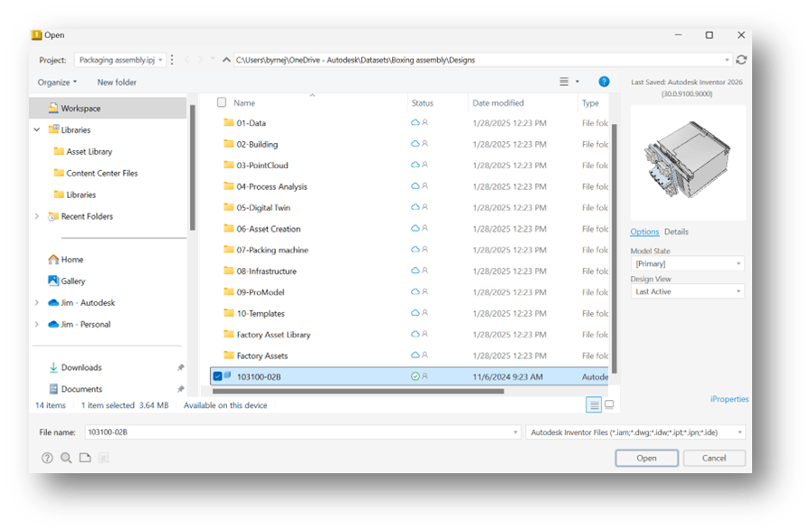Screen dimensions: 811x532
Task: Open the iProperties link
Action: [x=730, y=399]
